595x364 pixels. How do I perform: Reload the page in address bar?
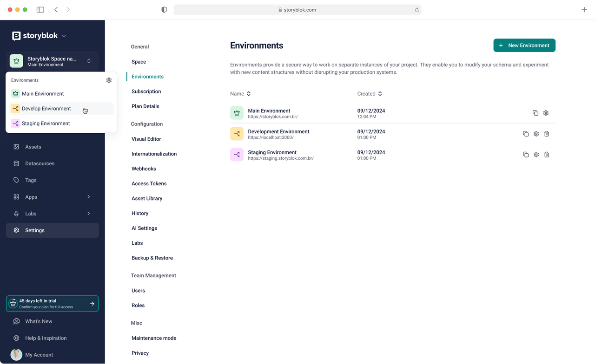(417, 10)
